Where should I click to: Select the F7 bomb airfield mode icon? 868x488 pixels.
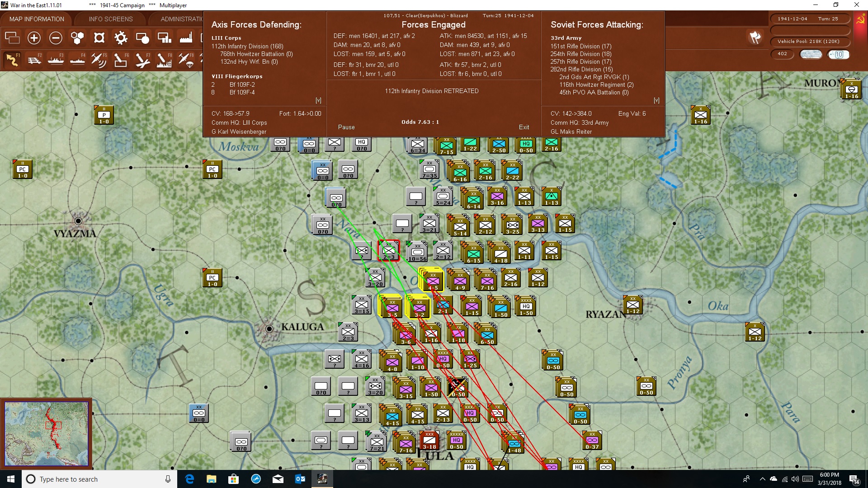142,60
